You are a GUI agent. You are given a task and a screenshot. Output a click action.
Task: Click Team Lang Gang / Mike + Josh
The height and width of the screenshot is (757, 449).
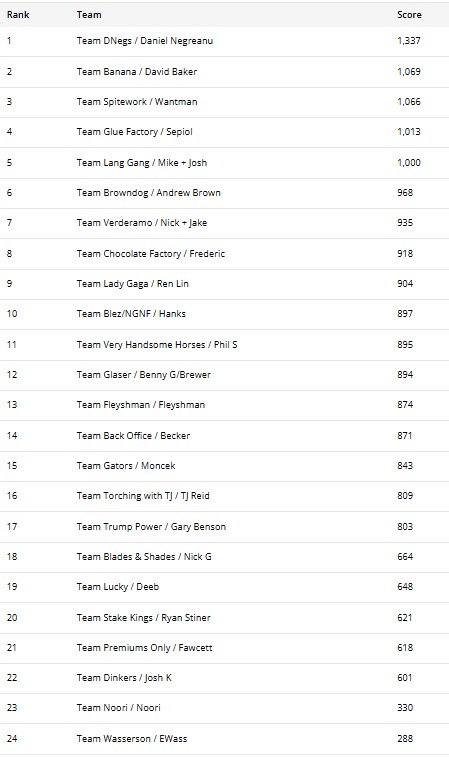click(141, 163)
